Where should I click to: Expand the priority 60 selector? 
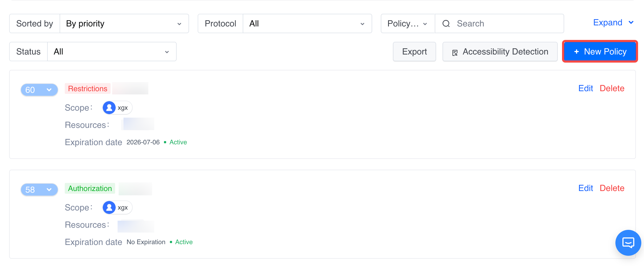pyautogui.click(x=39, y=90)
